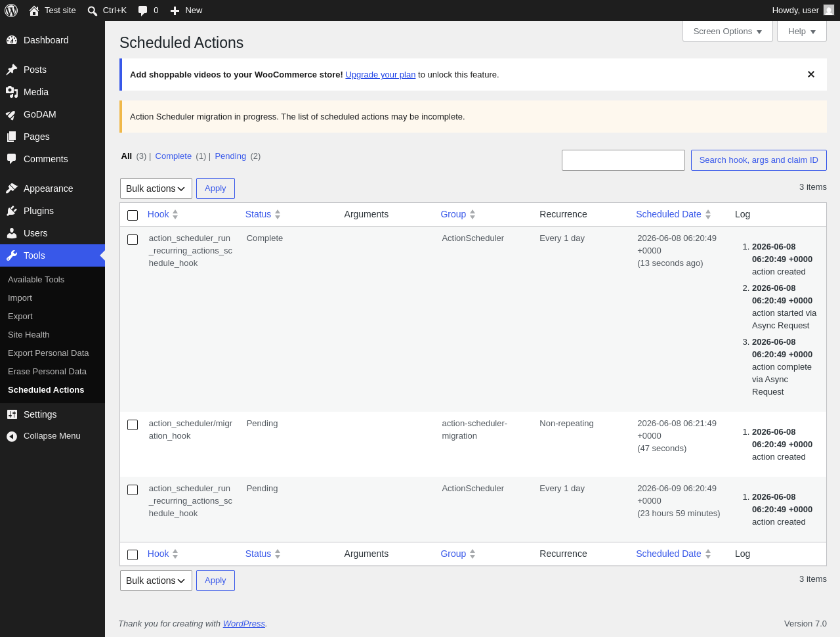
Task: Click the Test site home icon
Action: (34, 11)
